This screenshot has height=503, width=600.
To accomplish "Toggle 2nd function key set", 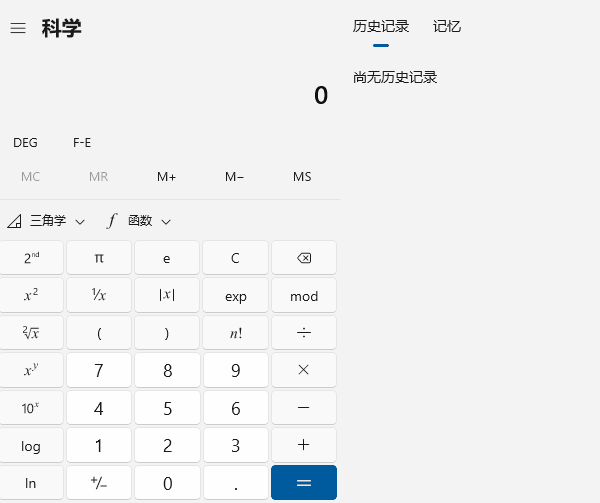I will coord(31,258).
